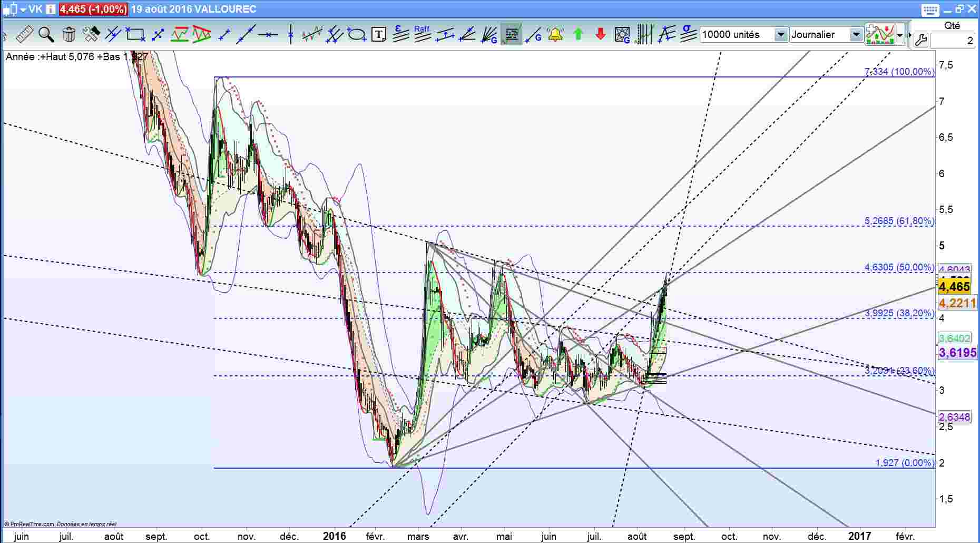Click the orange 4,2211 axis value tag
980x543 pixels.
point(957,303)
